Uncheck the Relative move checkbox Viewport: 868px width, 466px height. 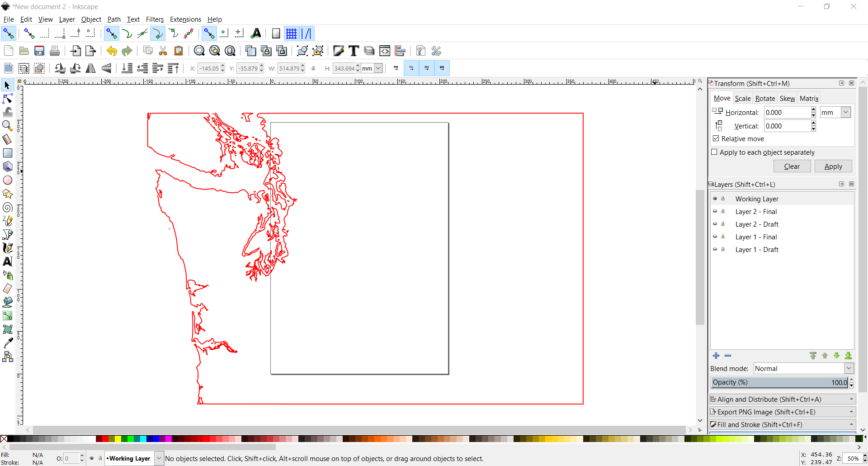click(x=717, y=138)
